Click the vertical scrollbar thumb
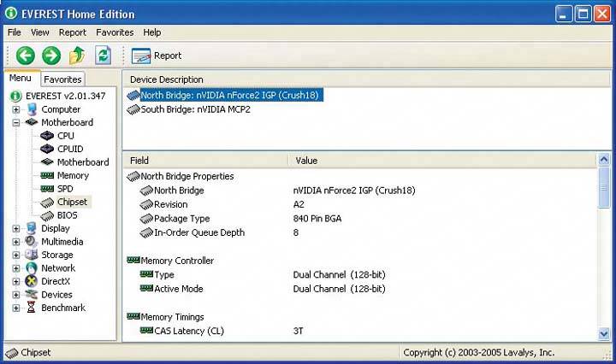 tap(603, 187)
